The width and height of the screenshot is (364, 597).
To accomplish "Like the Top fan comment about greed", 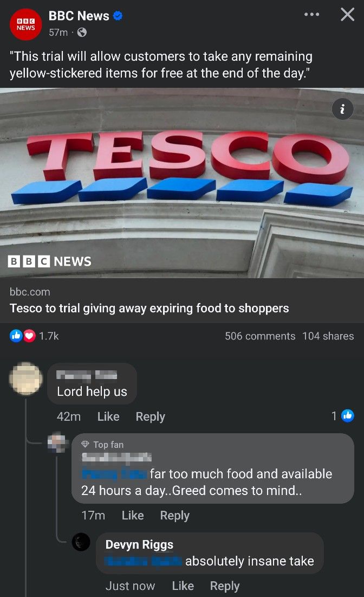I will click(133, 515).
